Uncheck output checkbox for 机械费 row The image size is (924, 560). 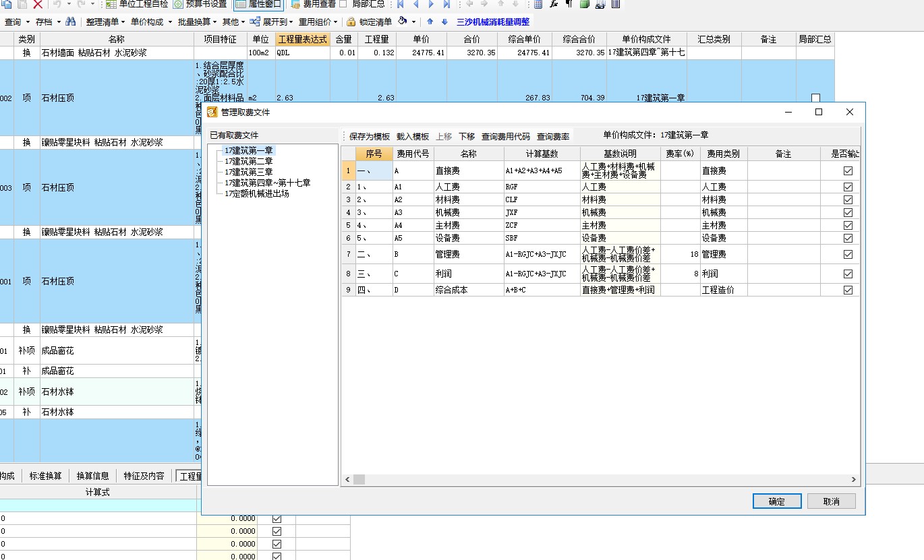tap(848, 212)
